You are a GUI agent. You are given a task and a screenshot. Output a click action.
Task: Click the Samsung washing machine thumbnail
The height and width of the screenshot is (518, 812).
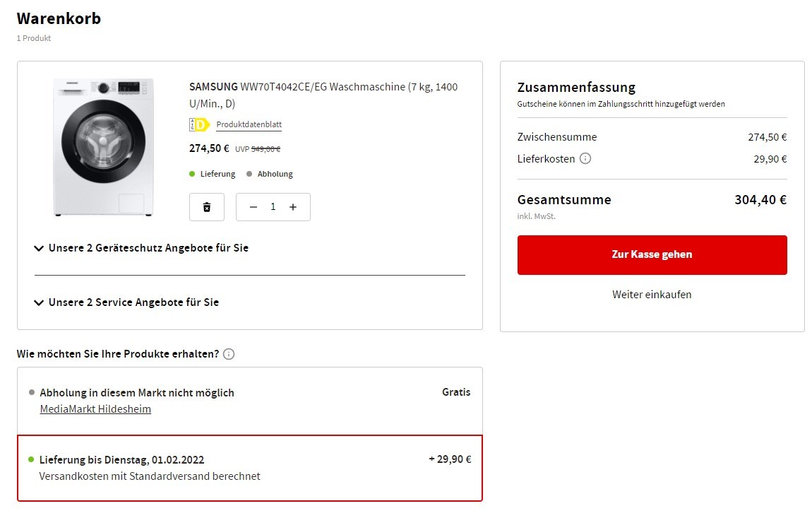(103, 147)
